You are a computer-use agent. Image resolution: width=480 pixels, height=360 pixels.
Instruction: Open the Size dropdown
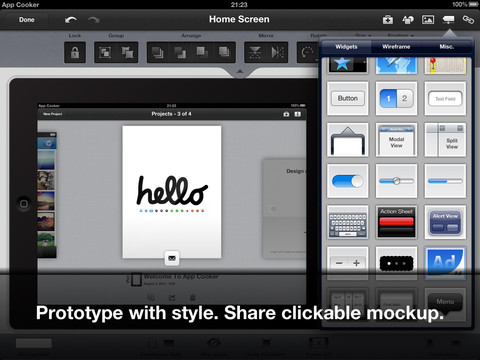point(363,35)
